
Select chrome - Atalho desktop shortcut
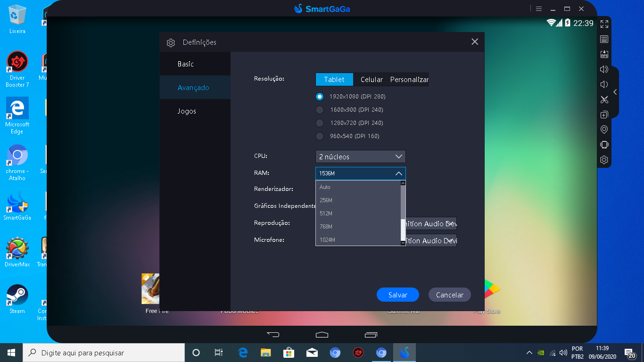pyautogui.click(x=17, y=163)
